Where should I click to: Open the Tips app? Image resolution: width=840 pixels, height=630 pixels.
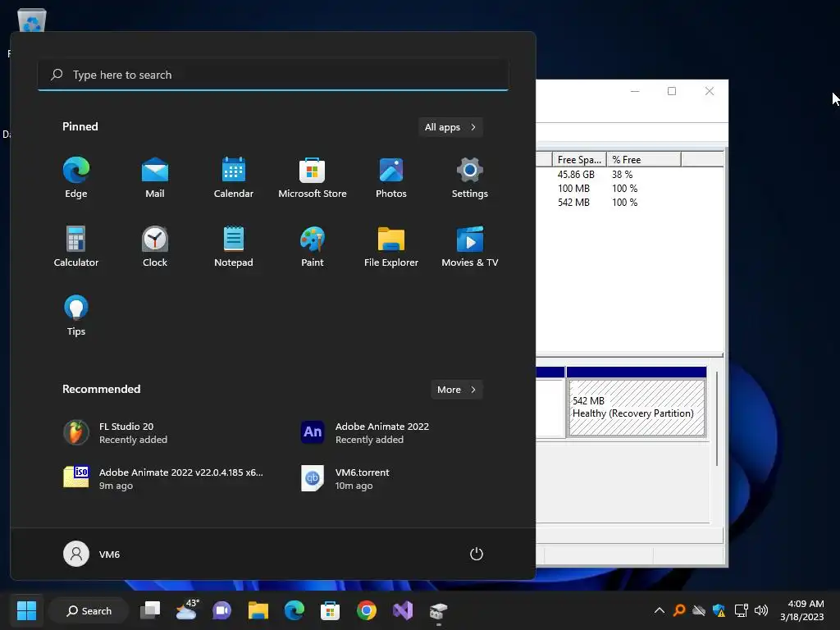[x=76, y=316]
